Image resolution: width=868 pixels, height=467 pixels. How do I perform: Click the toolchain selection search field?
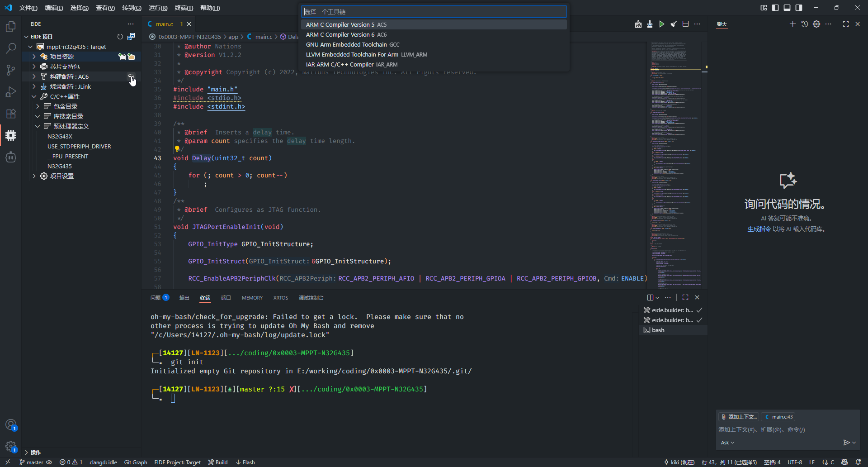tap(433, 12)
